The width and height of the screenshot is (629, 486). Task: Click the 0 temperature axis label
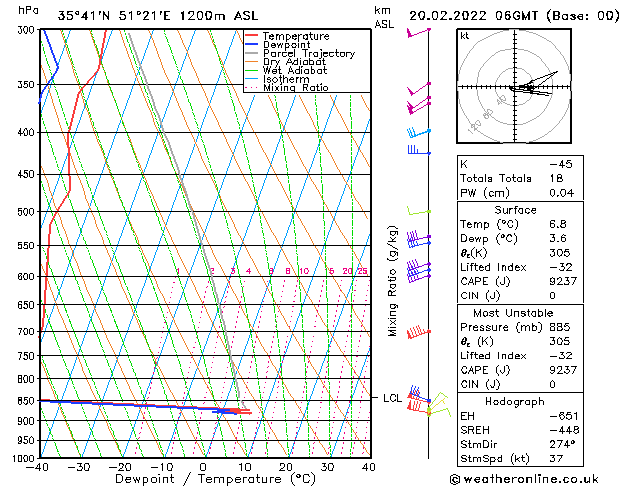[x=203, y=467]
